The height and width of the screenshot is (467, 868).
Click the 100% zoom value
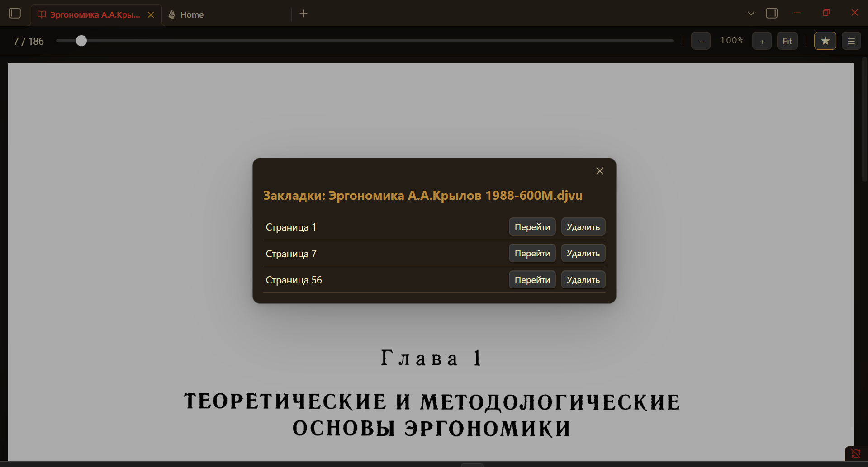click(731, 41)
